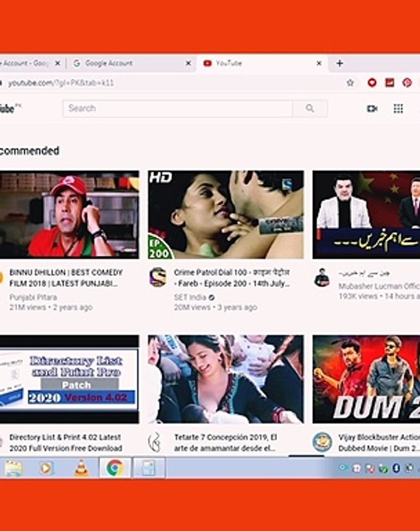
Task: Open the YouTube apps grid icon
Action: coord(399,108)
